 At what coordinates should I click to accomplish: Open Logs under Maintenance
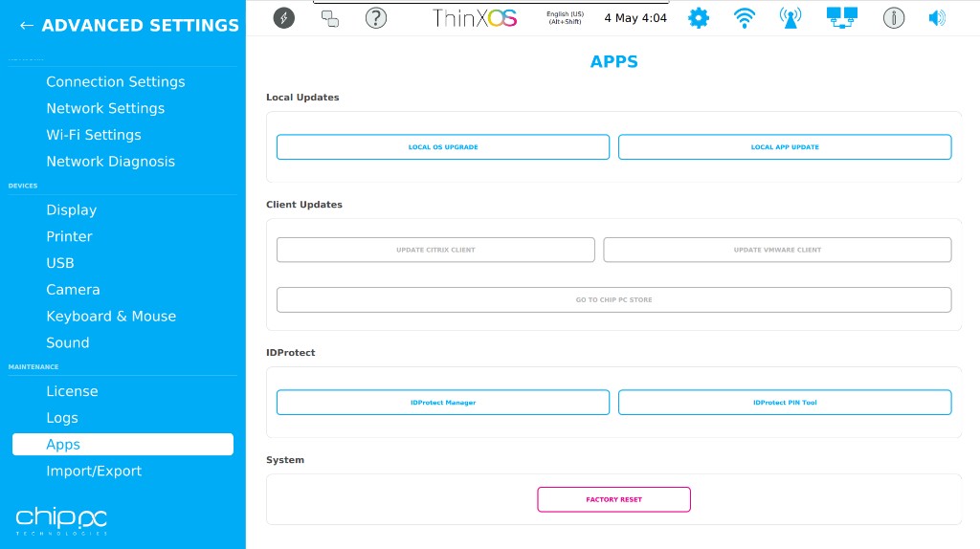coord(62,418)
